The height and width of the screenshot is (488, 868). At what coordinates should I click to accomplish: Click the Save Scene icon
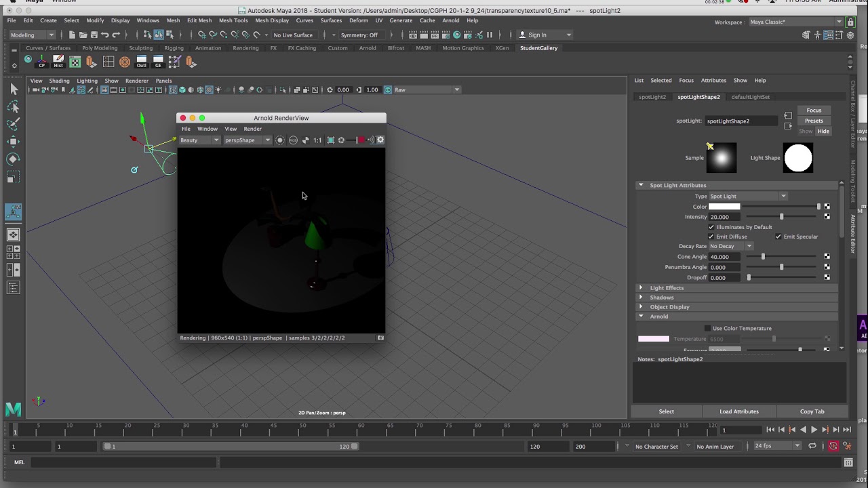94,35
